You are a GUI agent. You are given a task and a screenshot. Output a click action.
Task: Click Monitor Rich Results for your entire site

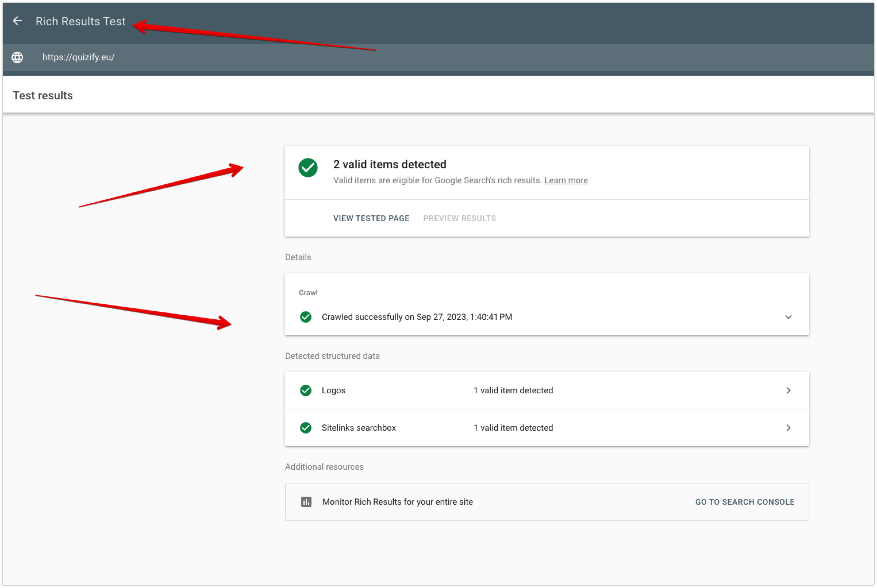[x=397, y=502]
